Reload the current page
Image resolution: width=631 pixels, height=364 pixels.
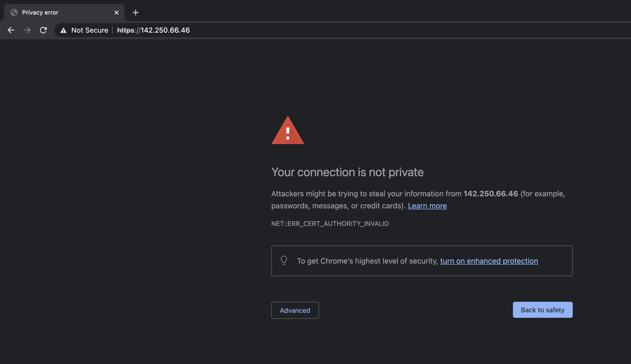click(x=43, y=30)
